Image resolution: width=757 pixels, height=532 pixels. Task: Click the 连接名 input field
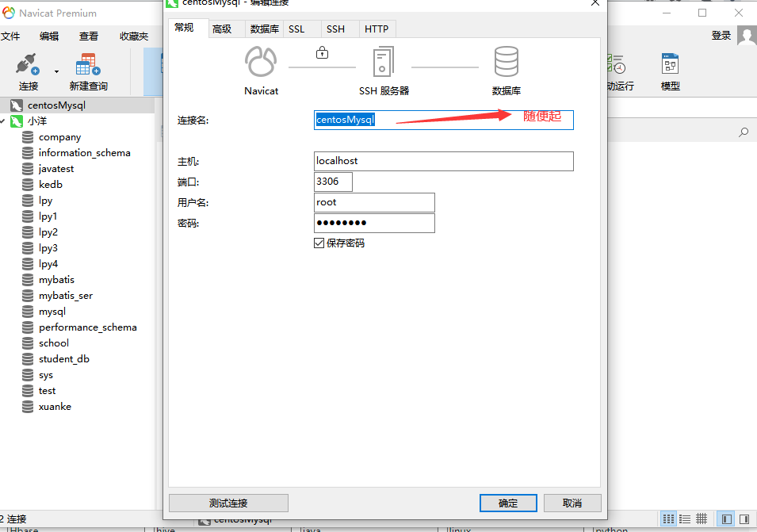pyautogui.click(x=444, y=120)
